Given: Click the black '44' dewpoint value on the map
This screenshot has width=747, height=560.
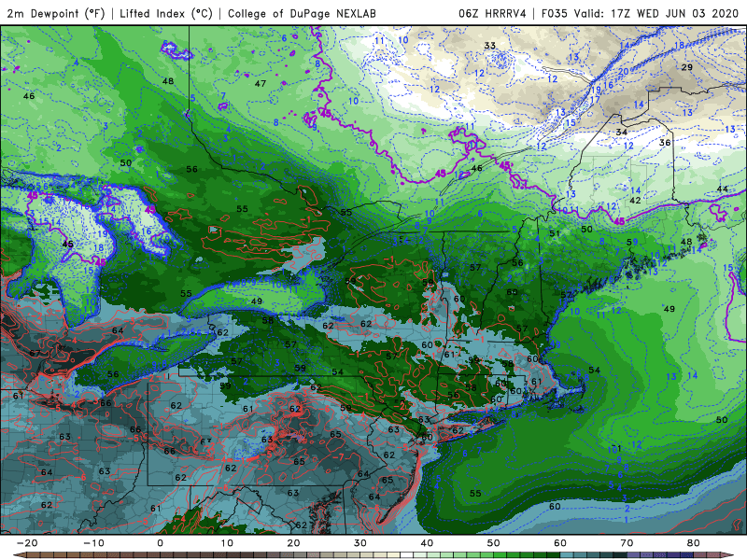Looking at the screenshot, I should point(722,189).
